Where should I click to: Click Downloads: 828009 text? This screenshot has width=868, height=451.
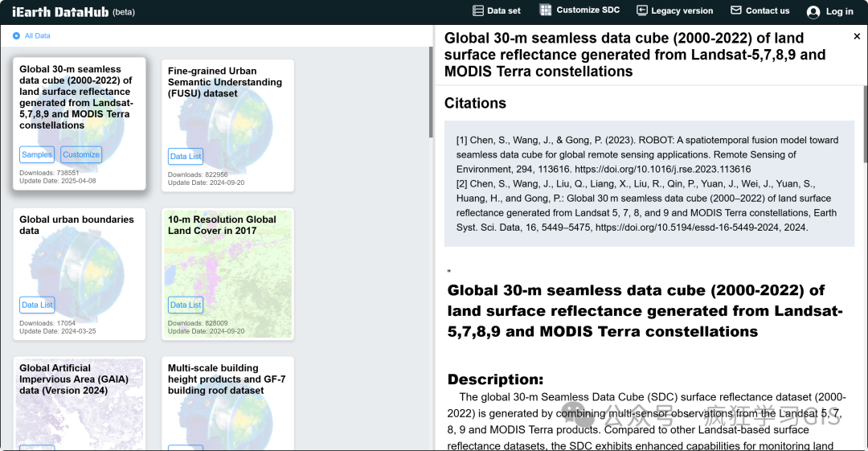click(x=198, y=323)
